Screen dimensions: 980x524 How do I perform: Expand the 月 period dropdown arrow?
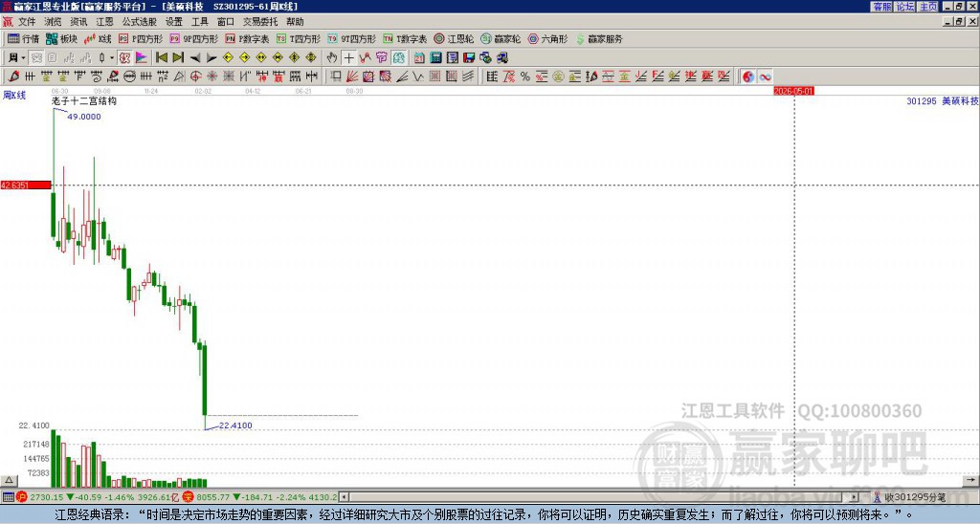pyautogui.click(x=23, y=58)
